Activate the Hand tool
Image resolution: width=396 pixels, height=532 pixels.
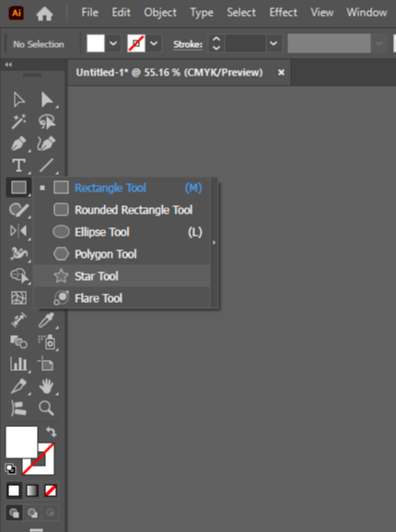point(46,386)
